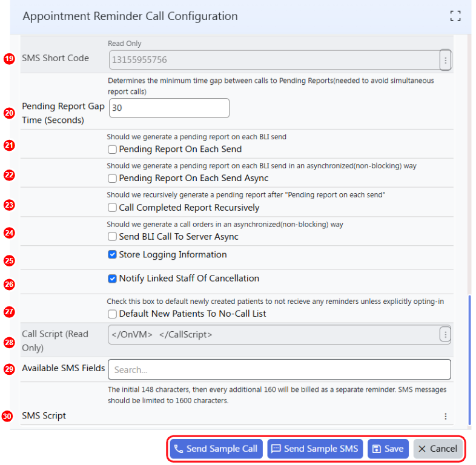This screenshot has height=465, width=476.
Task: Open SMS Script options menu
Action: point(445,416)
